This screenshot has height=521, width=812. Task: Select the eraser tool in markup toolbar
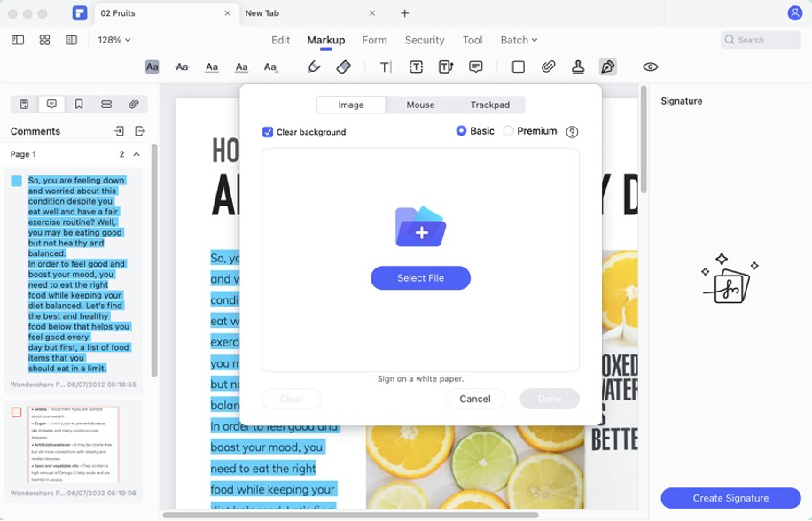pos(344,66)
